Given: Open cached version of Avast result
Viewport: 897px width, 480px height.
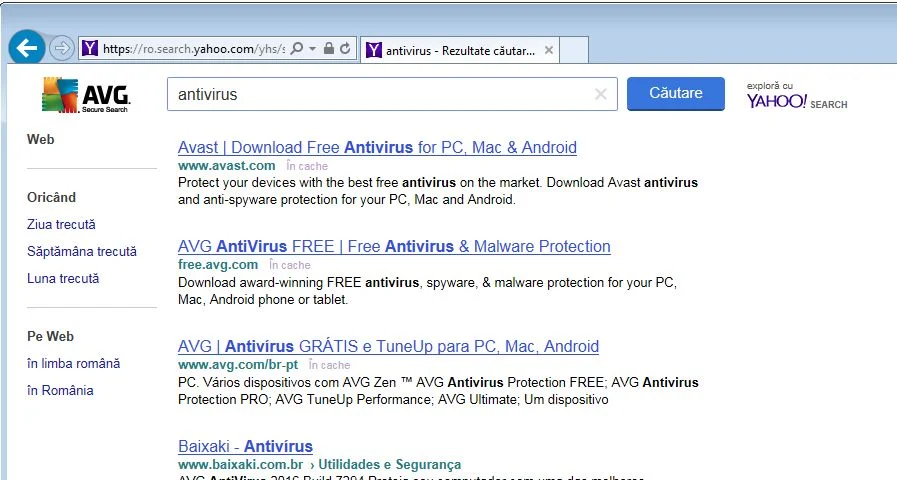Looking at the screenshot, I should (x=307, y=166).
